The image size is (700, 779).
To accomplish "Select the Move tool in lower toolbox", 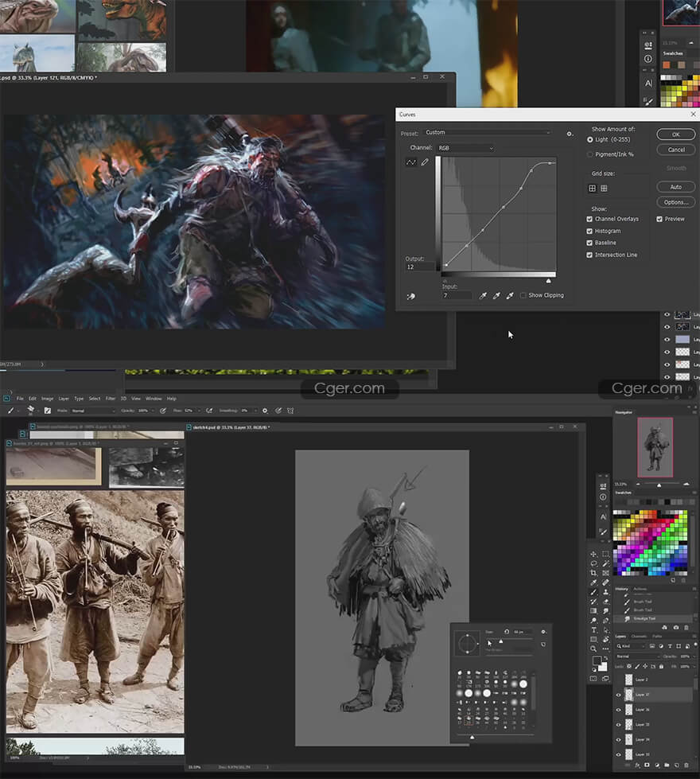I will 593,554.
